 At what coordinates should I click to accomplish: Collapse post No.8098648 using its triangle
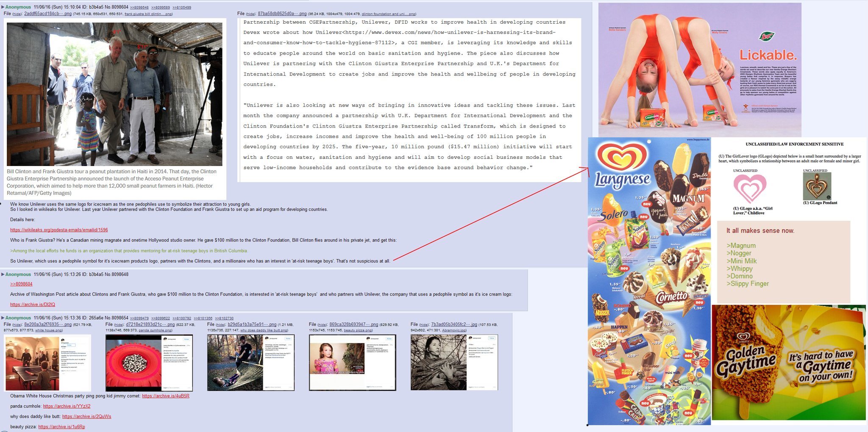[x=3, y=274]
